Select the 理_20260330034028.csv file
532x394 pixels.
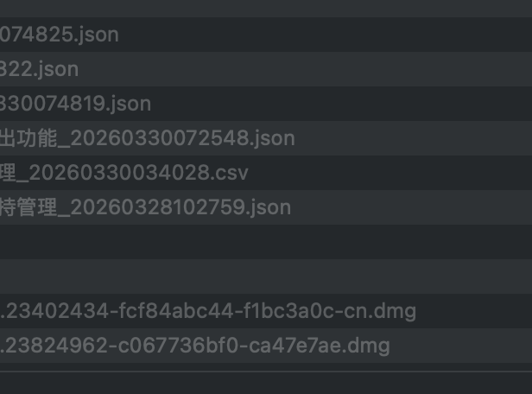124,173
